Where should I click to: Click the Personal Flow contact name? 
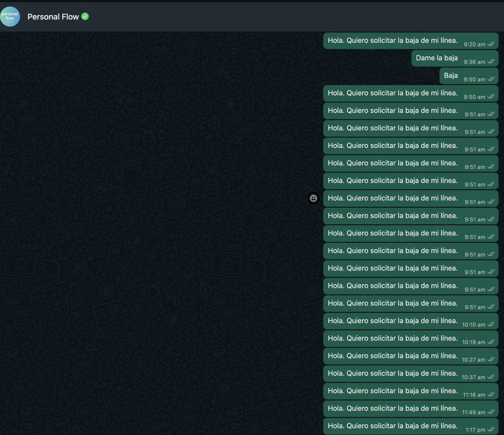coord(53,17)
